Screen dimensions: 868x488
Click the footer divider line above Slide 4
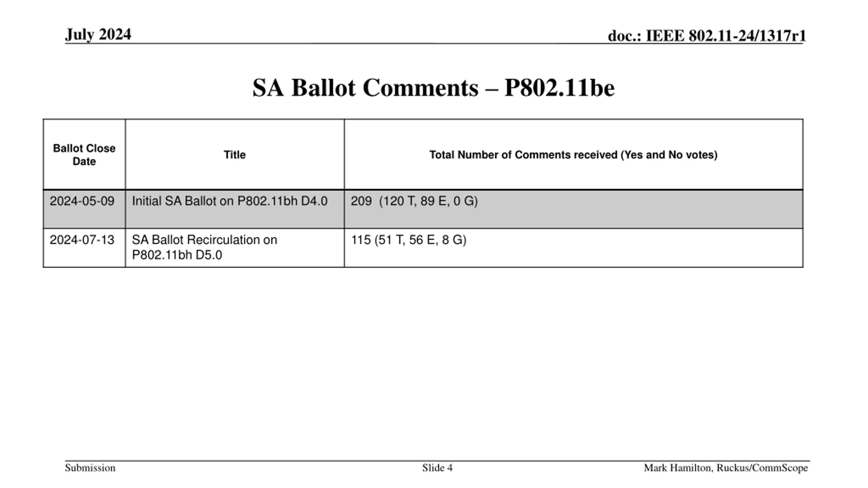click(437, 461)
